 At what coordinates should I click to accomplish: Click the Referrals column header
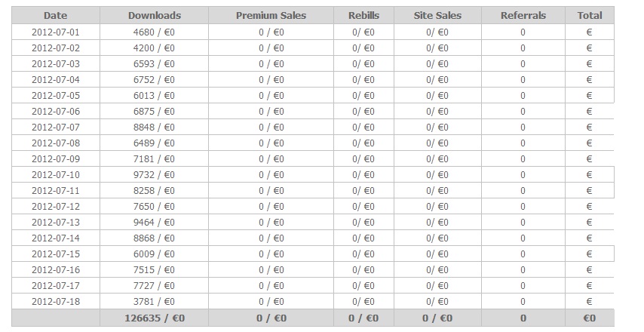[523, 15]
